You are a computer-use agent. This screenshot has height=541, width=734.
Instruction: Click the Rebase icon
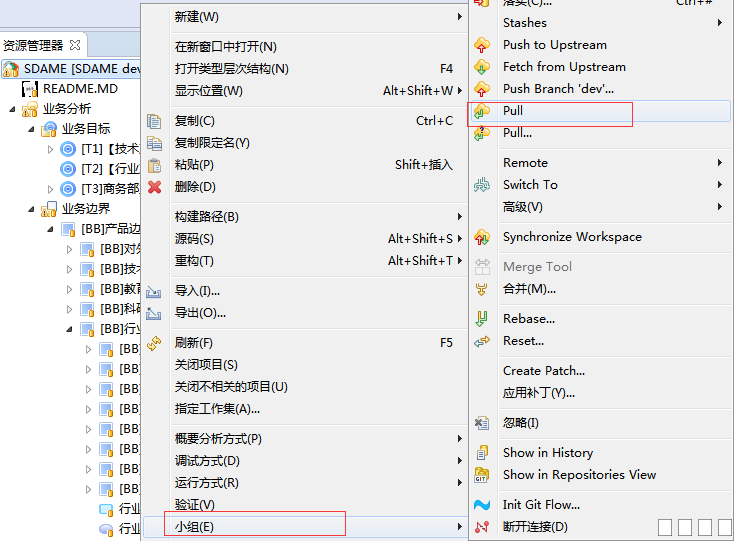coord(483,319)
